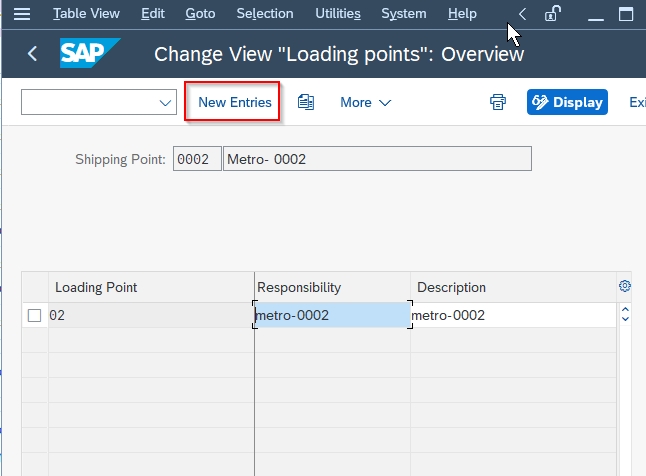Click the table scroll down arrow
This screenshot has width=646, height=476.
625,319
